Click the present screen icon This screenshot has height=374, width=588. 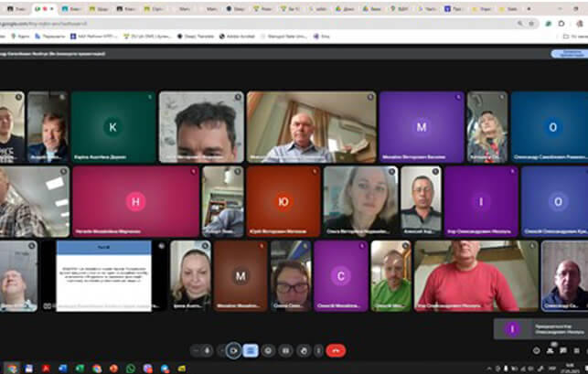(283, 350)
